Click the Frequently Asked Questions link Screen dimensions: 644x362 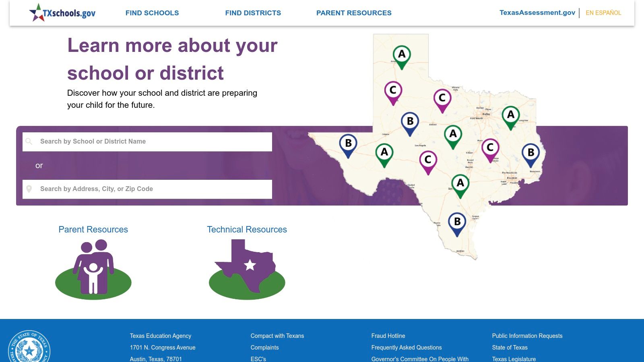pyautogui.click(x=407, y=348)
